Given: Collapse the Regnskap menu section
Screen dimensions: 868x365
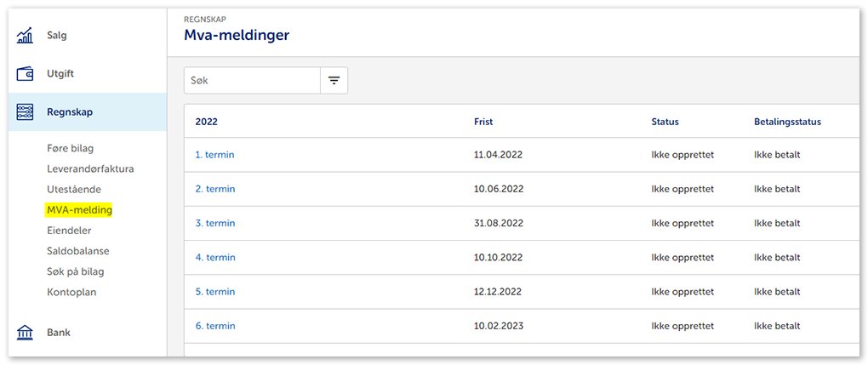Looking at the screenshot, I should coord(70,111).
